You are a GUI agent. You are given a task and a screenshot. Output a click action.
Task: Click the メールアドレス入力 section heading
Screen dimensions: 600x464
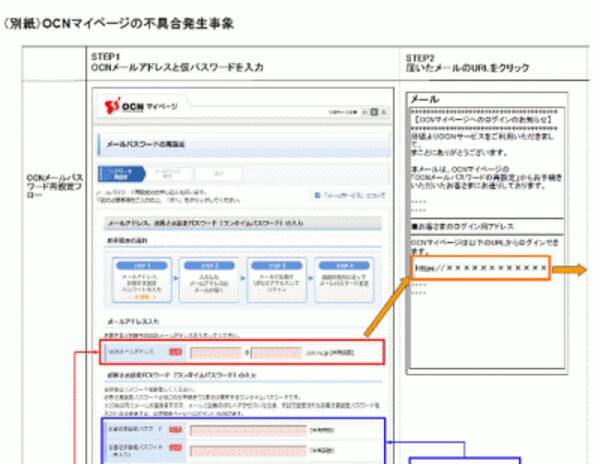133,322
